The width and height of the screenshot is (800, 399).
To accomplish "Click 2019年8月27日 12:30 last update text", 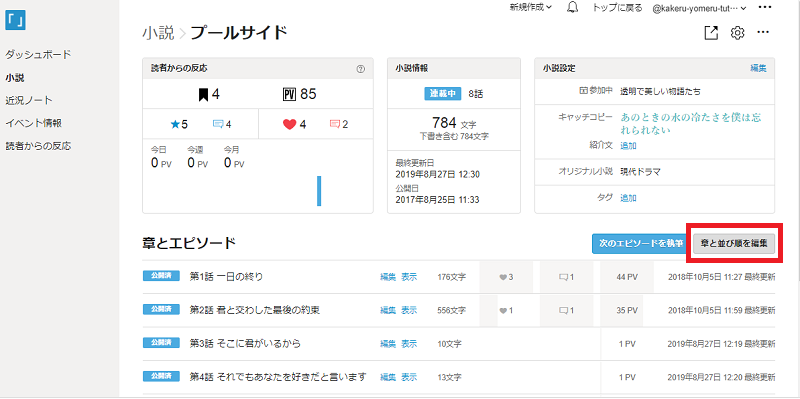I will point(437,174).
